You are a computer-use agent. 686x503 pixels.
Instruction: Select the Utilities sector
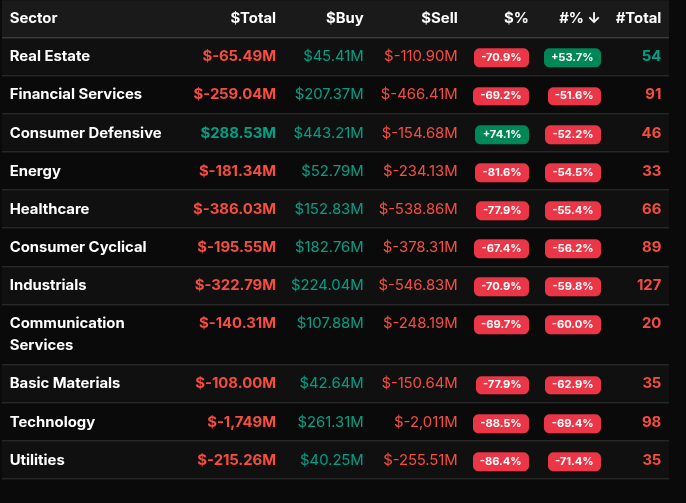(x=37, y=460)
